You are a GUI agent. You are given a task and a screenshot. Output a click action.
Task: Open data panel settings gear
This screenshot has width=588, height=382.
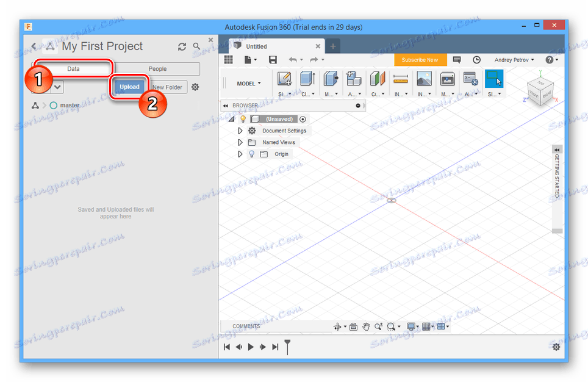pyautogui.click(x=195, y=87)
